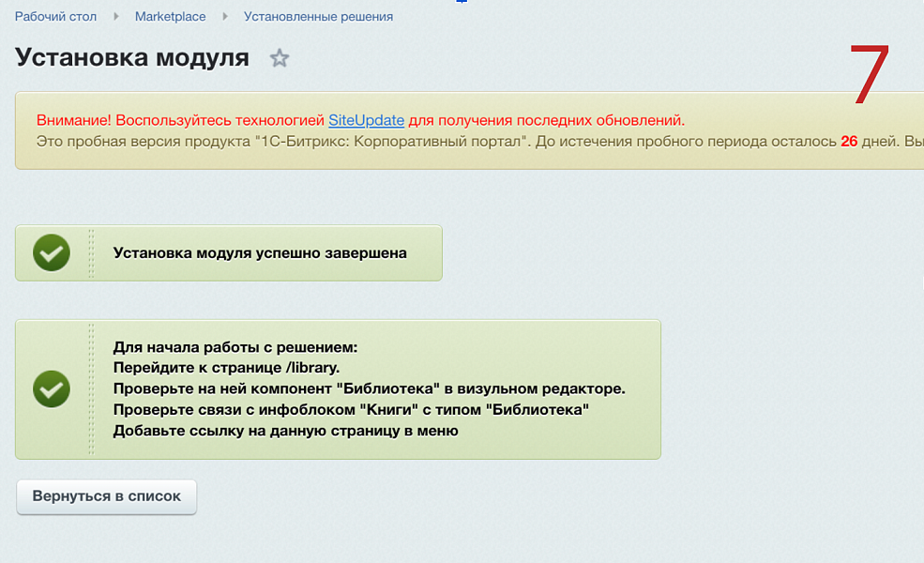This screenshot has width=924, height=563.
Task: Click text Установка модуля успешно завершена
Action: 260,253
